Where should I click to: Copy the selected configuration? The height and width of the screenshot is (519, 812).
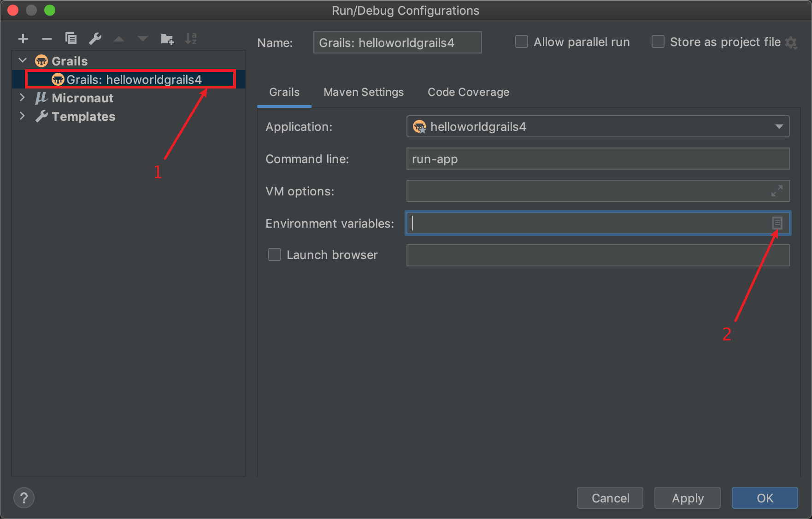click(71, 39)
